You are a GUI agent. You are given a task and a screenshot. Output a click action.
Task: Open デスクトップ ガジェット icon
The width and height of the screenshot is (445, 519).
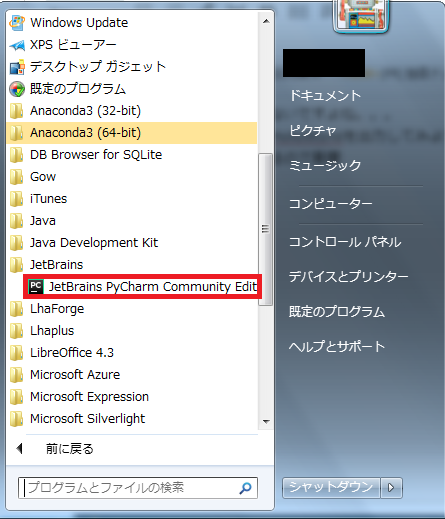[x=17, y=67]
